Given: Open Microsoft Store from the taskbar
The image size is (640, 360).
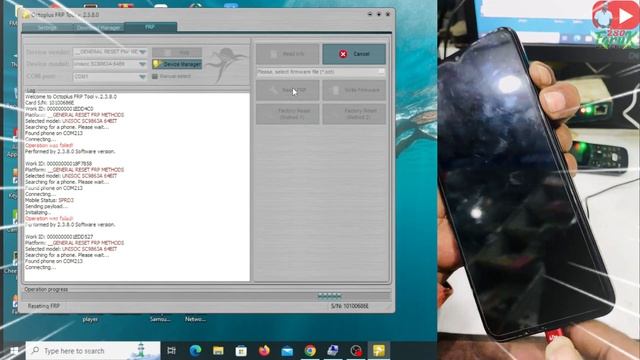Looking at the screenshot, I should coord(241,351).
